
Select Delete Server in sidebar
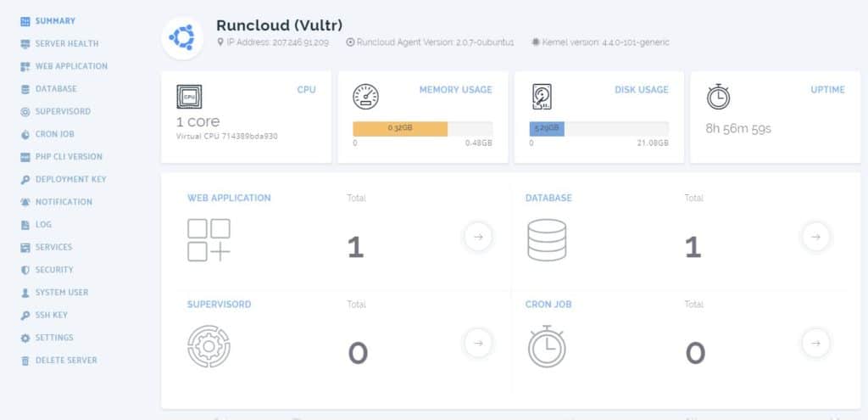click(x=66, y=361)
